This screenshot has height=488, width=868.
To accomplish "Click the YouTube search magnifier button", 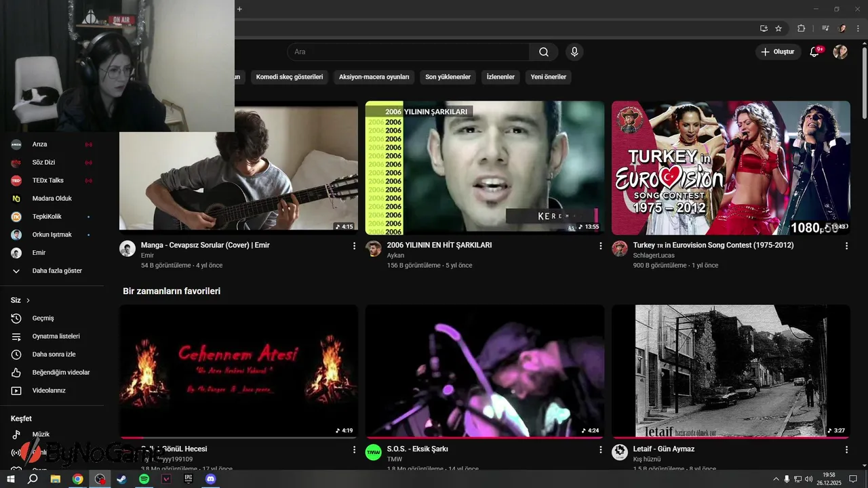I will pos(544,52).
